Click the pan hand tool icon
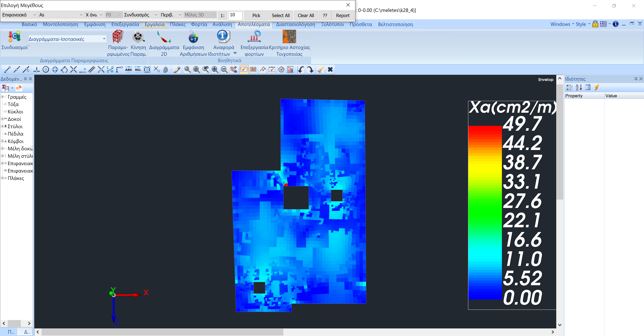The width and height of the screenshot is (644, 336). coord(233,70)
